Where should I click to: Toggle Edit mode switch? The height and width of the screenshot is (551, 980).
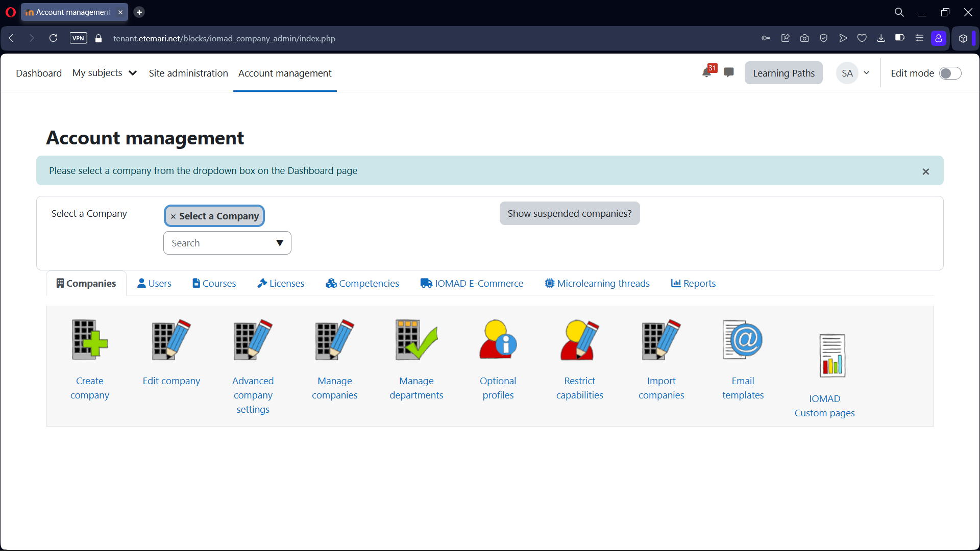(x=950, y=73)
